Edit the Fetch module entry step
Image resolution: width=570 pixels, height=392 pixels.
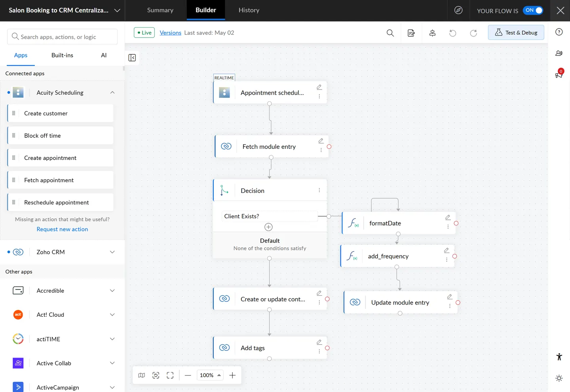click(321, 141)
